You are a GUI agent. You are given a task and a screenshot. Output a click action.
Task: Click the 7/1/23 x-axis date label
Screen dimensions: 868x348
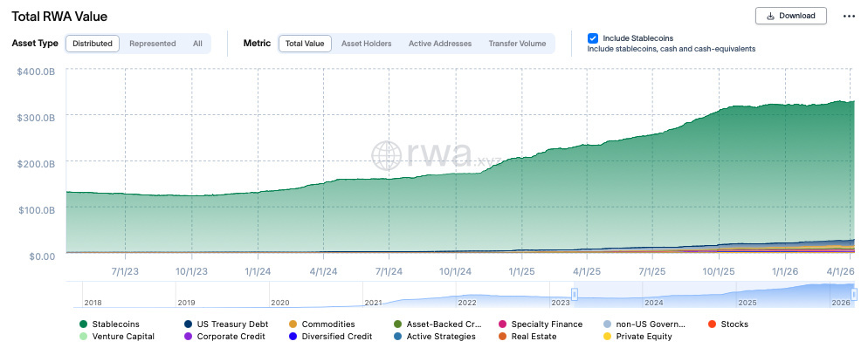click(126, 271)
